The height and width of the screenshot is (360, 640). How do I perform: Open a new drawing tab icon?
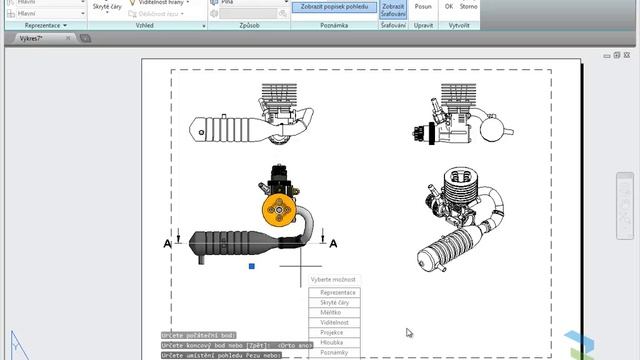click(x=85, y=38)
